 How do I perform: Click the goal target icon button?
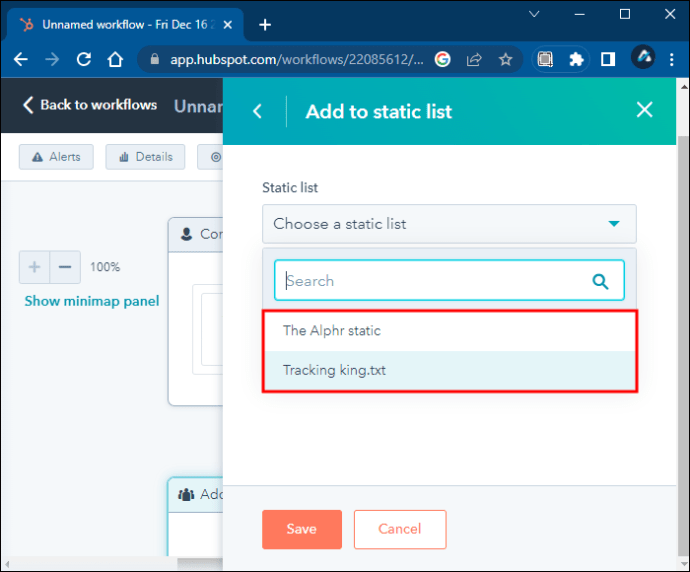coord(211,157)
